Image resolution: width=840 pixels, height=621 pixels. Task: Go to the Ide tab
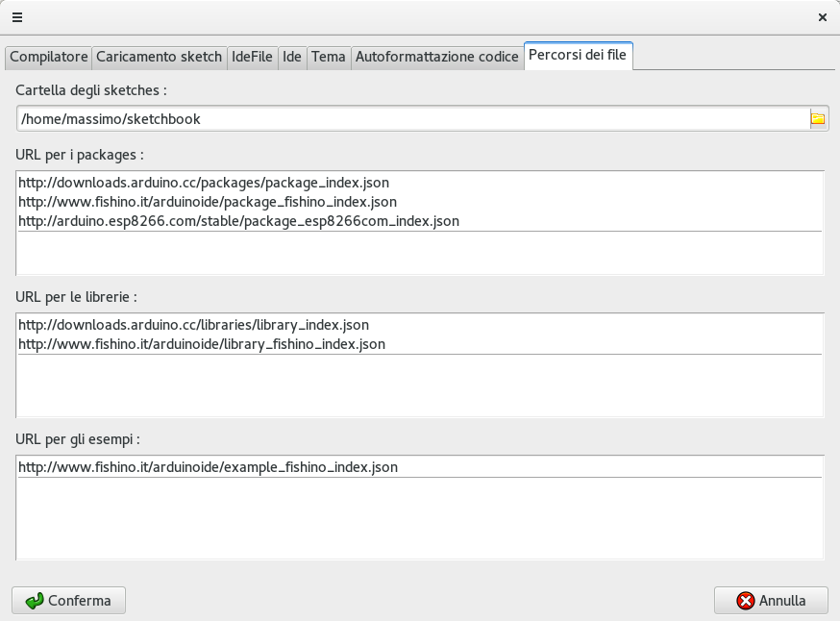pyautogui.click(x=292, y=57)
